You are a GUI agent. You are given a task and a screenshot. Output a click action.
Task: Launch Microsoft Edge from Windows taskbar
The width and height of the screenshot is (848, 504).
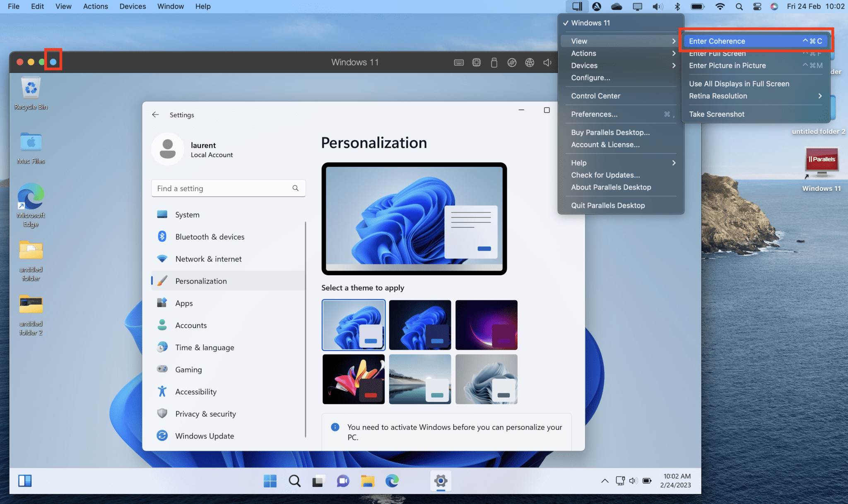[x=392, y=481]
